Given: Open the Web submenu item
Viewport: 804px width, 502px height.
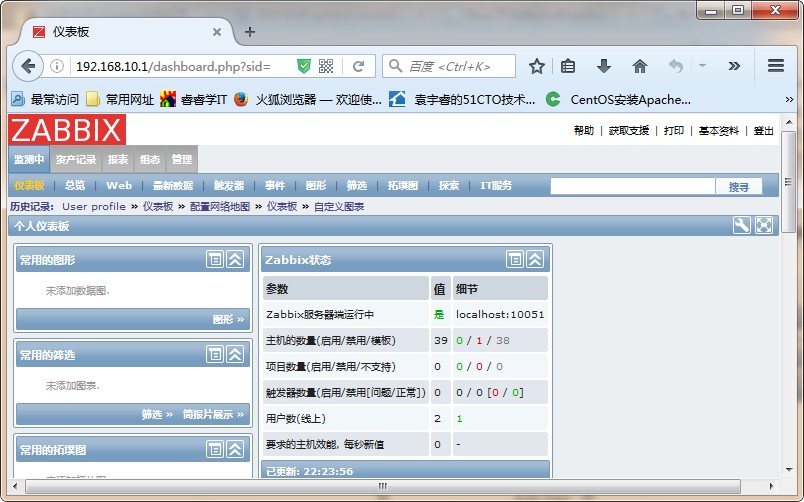Looking at the screenshot, I should point(119,185).
